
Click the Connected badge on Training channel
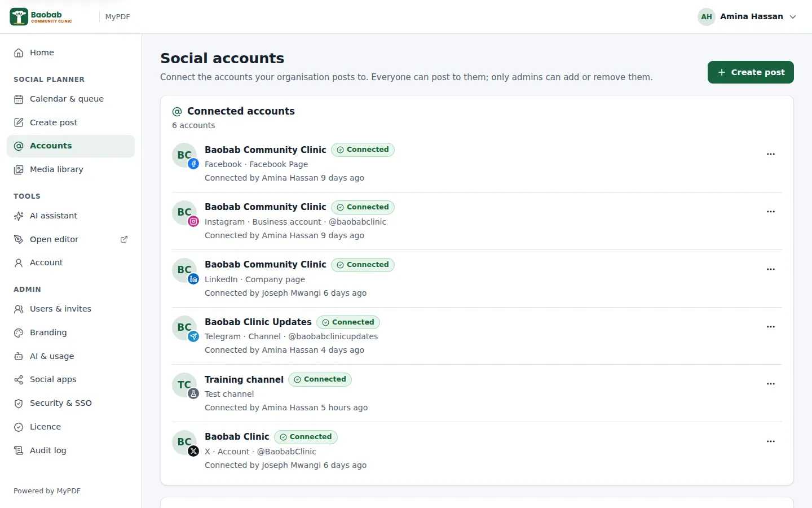[x=320, y=379]
